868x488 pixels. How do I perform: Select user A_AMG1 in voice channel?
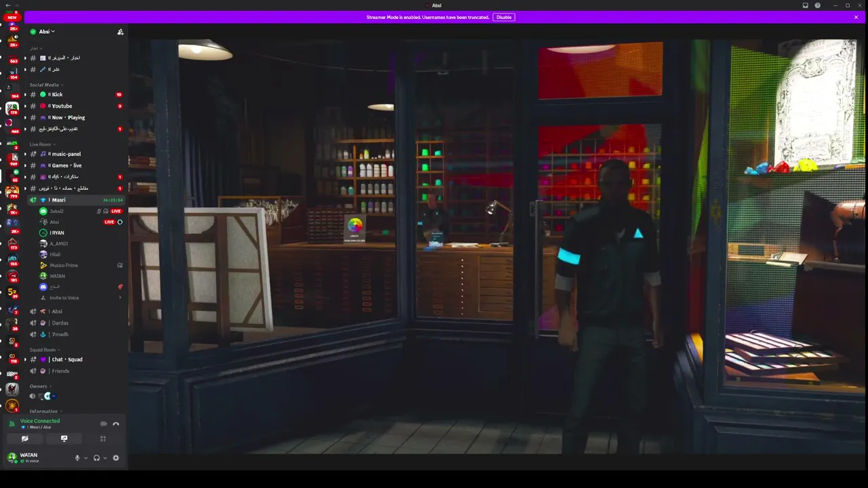pyautogui.click(x=80, y=244)
